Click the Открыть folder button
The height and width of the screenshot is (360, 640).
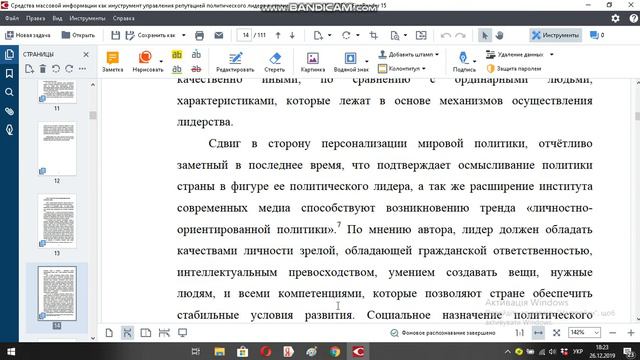(78, 36)
